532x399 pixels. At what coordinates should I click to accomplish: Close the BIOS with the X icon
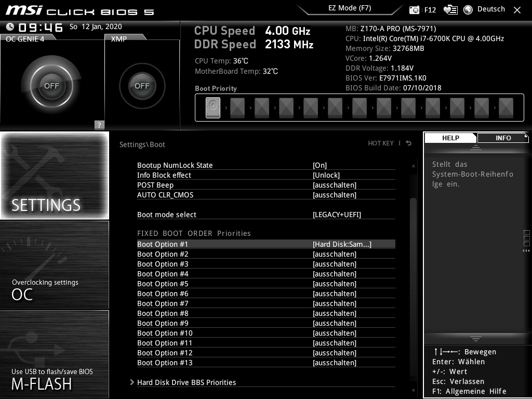click(x=517, y=10)
